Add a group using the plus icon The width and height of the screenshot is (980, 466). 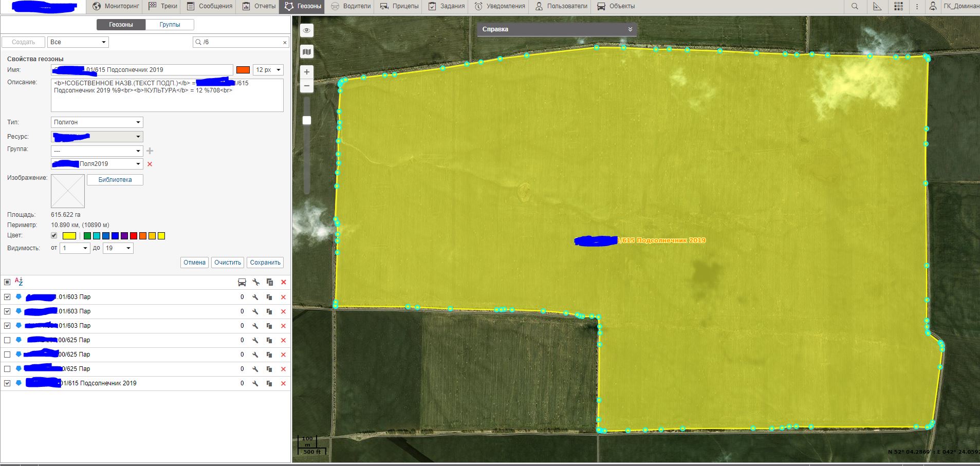pos(150,151)
